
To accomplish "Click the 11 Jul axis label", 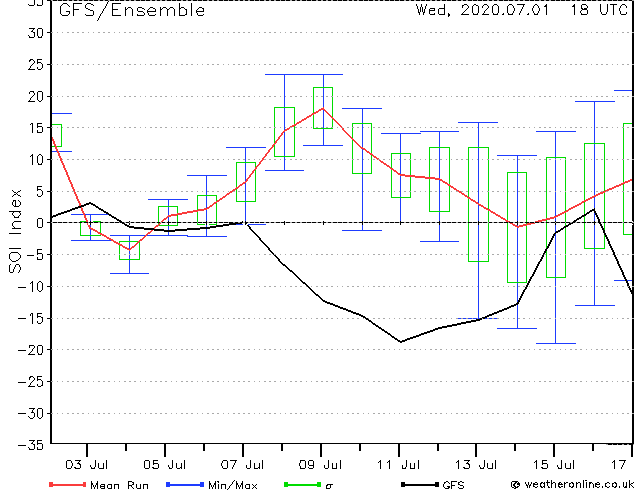I will (398, 465).
